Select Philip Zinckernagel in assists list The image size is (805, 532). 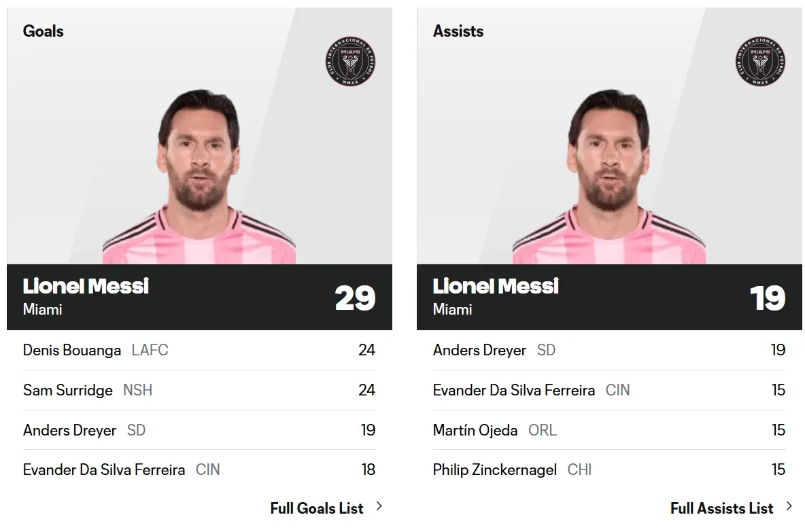495,470
